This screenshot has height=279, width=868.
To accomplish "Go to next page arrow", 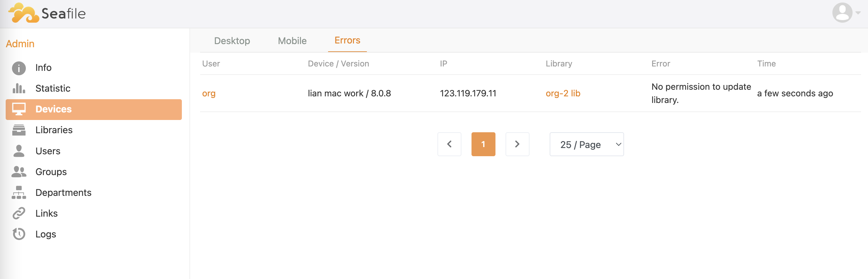I will (x=517, y=144).
